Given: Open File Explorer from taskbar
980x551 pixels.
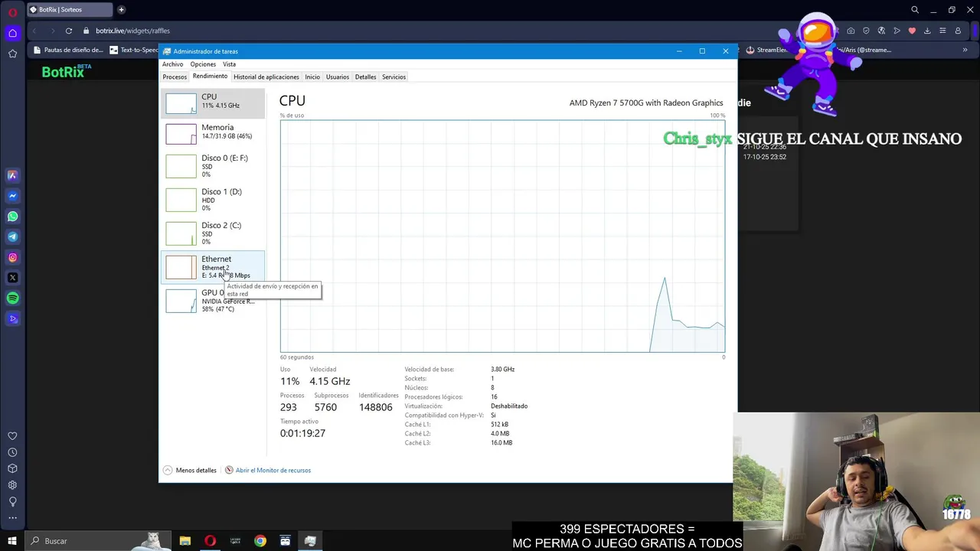Looking at the screenshot, I should [185, 541].
